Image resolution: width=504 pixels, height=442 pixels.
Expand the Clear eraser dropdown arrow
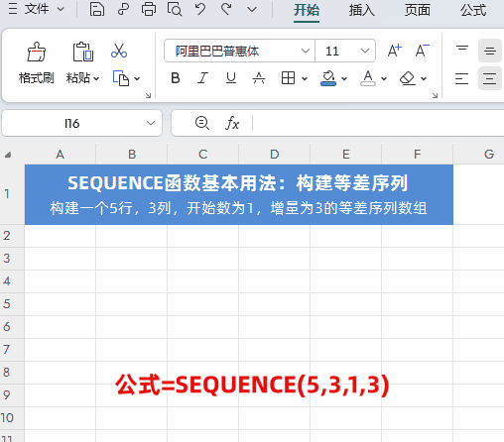424,78
